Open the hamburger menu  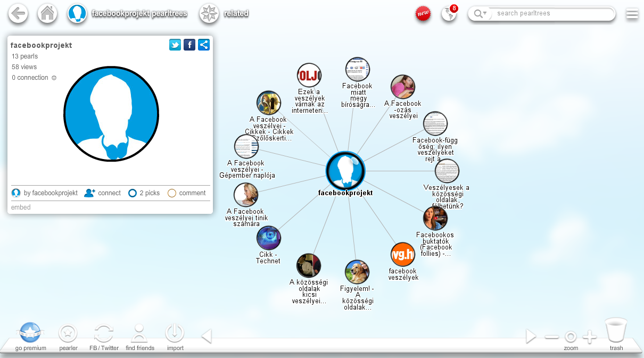pyautogui.click(x=632, y=14)
